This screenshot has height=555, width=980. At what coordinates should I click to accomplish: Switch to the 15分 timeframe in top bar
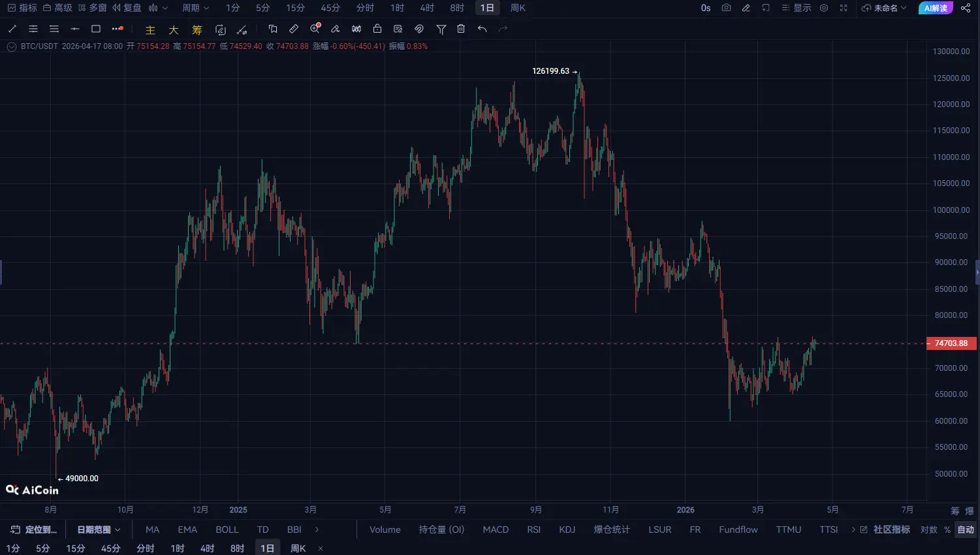pyautogui.click(x=295, y=8)
